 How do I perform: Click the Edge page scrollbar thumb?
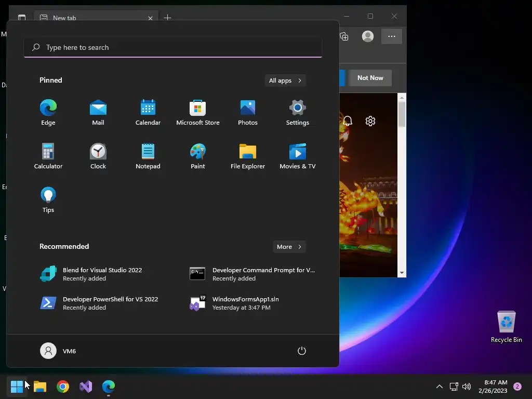(x=402, y=114)
